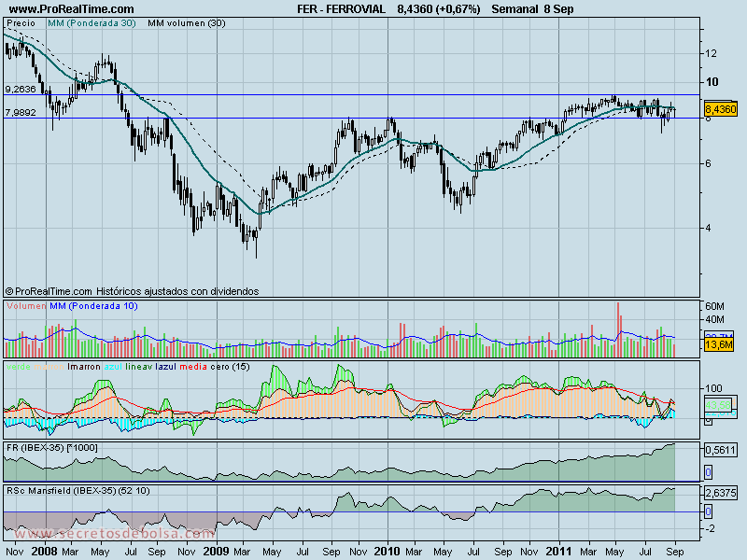Select the lineav legend label
Viewport: 747px width, 560px height.
click(x=139, y=367)
